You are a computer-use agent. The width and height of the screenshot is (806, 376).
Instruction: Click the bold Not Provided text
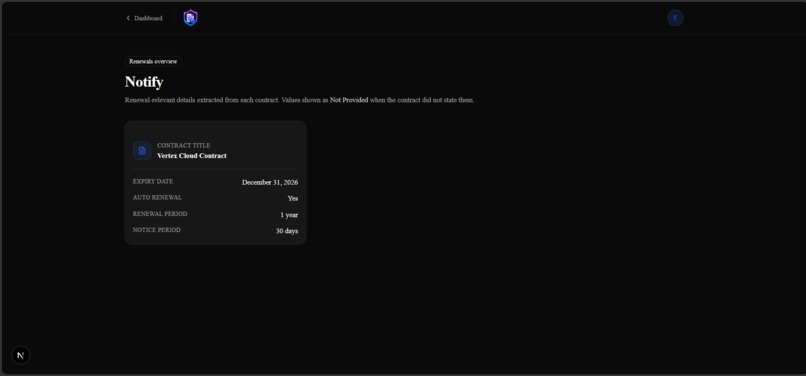point(349,100)
